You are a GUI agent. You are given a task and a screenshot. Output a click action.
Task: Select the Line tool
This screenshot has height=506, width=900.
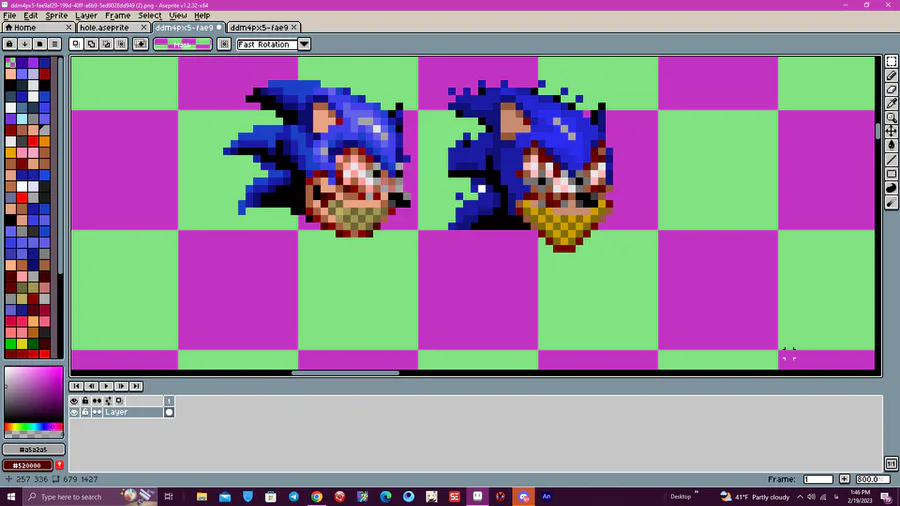pyautogui.click(x=891, y=160)
